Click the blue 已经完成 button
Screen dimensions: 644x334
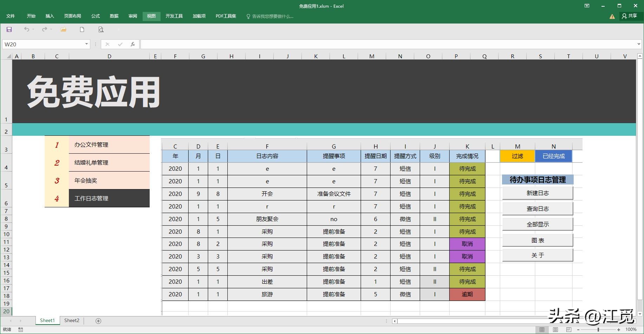coord(554,156)
